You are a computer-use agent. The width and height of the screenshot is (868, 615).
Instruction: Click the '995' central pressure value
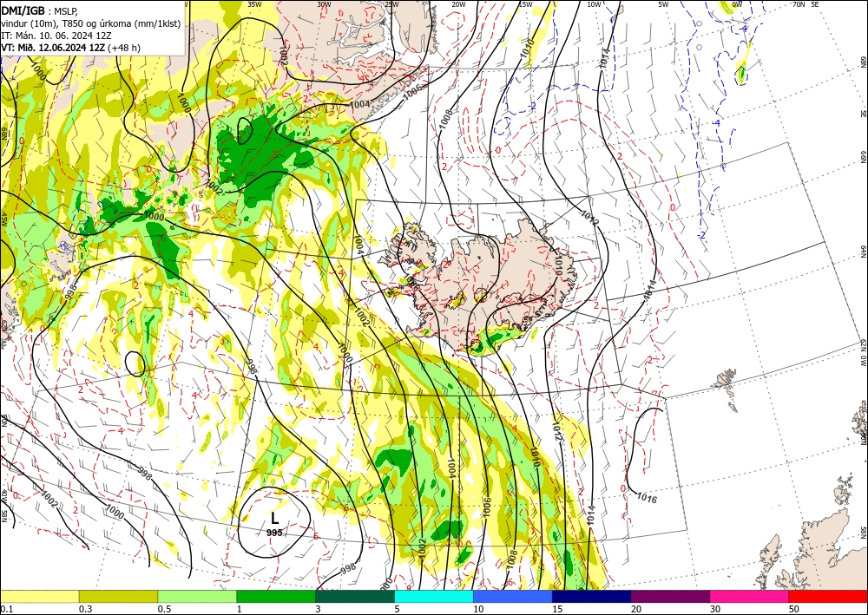274,533
